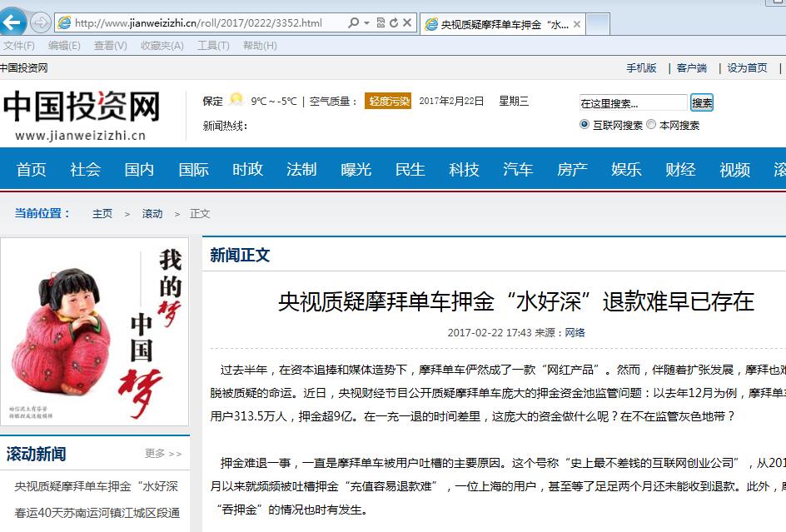Click the 星期三 weekday text
Viewport: 786px width, 532px height.
tap(514, 101)
